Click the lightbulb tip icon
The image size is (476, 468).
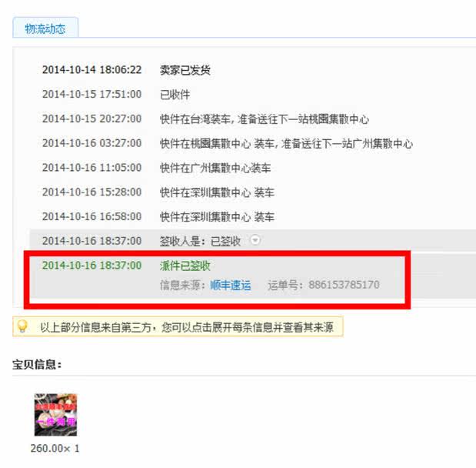[x=22, y=326]
